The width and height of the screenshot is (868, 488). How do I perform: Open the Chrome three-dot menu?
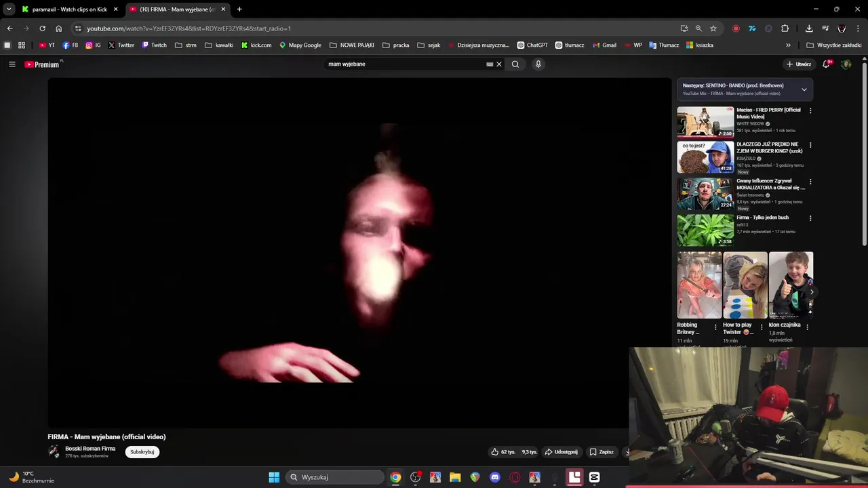point(859,28)
